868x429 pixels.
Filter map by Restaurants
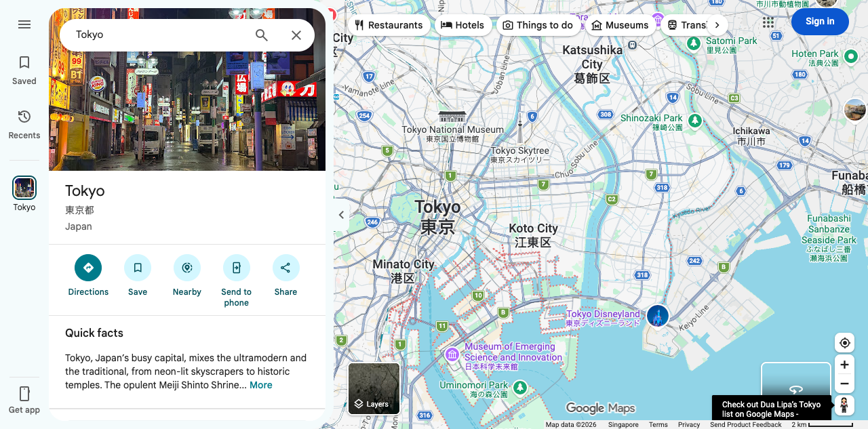coord(389,25)
